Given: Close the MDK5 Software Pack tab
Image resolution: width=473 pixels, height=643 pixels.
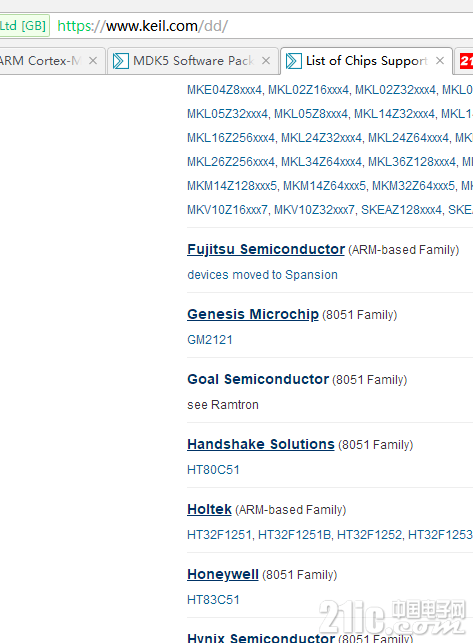Looking at the screenshot, I should click(x=266, y=61).
